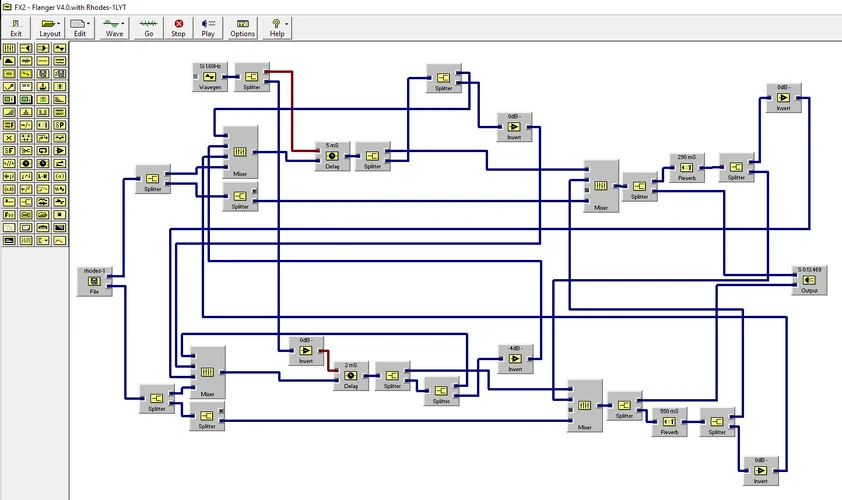Select the Splitter fed by 290 mS Reverb
Screen dimensions: 842x500
point(737,167)
